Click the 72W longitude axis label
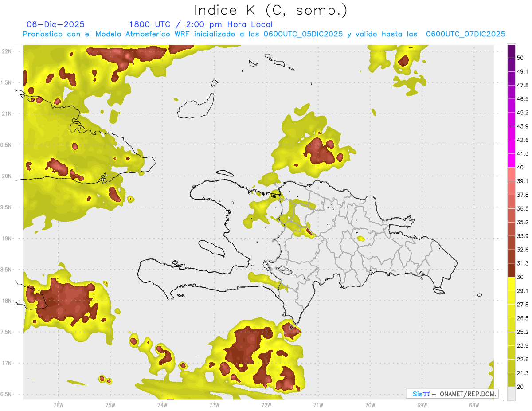532x411 pixels. click(x=266, y=405)
